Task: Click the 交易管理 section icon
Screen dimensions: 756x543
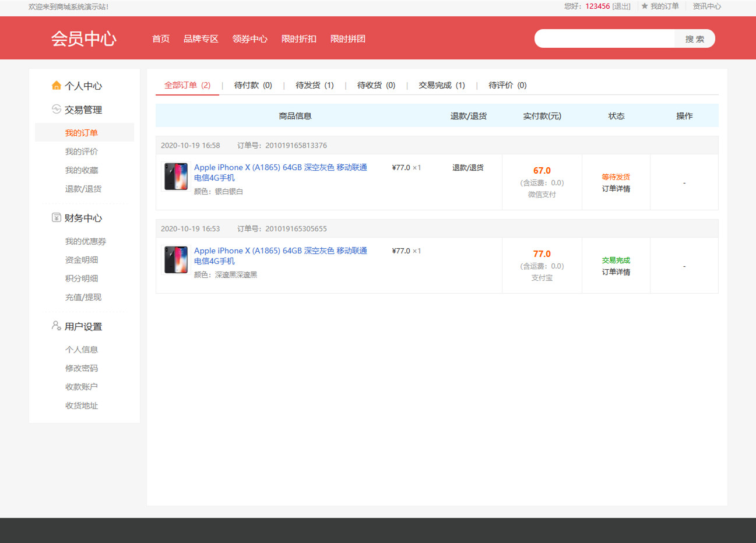Action: pos(57,109)
